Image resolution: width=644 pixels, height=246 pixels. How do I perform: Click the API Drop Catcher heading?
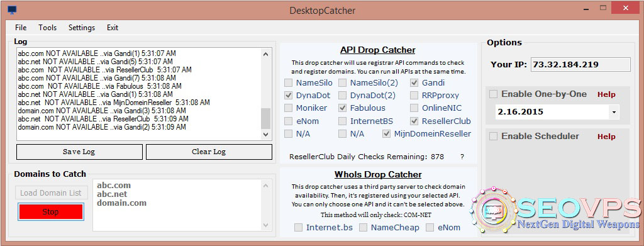tap(378, 50)
